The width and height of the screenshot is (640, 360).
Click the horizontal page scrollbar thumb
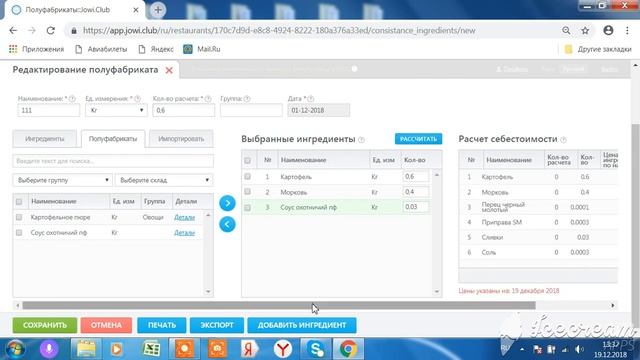coord(279,305)
